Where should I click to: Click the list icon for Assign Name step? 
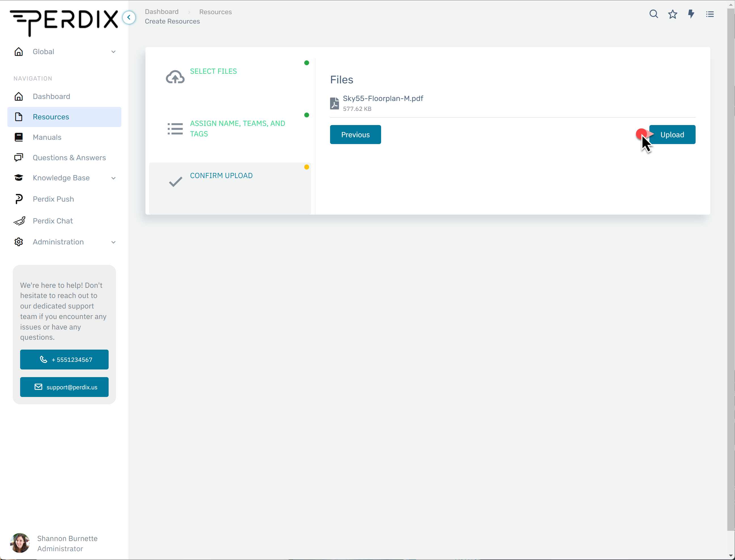pyautogui.click(x=175, y=129)
